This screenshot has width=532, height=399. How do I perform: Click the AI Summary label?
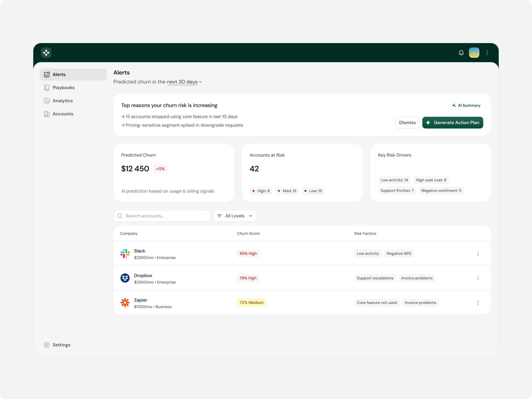coord(469,105)
